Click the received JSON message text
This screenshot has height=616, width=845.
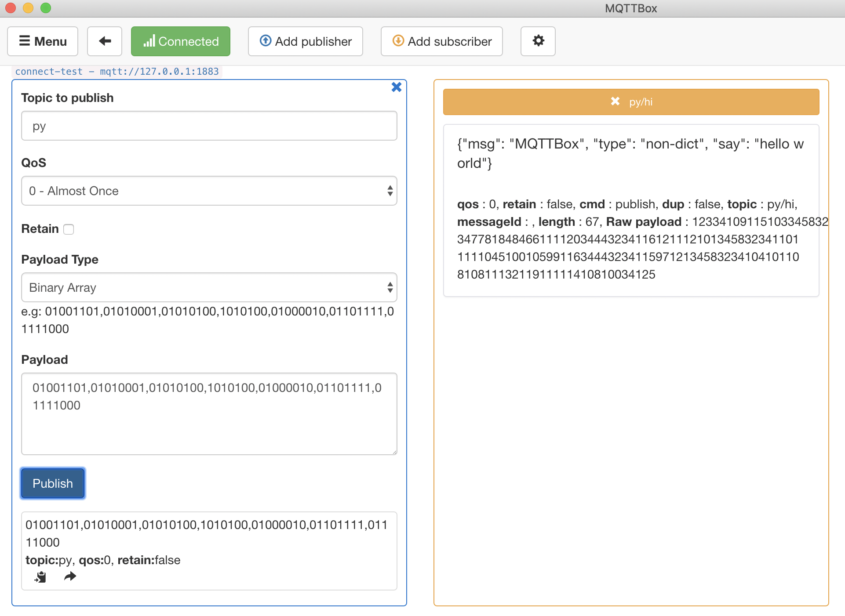click(630, 153)
